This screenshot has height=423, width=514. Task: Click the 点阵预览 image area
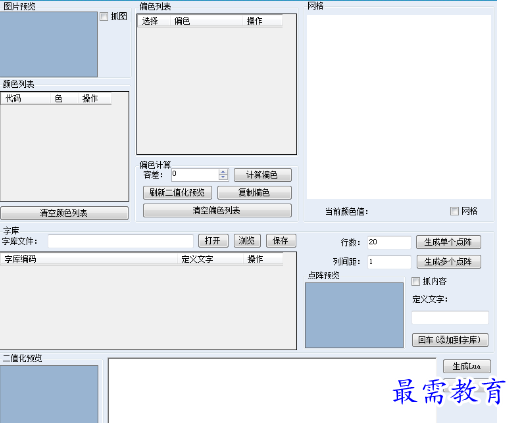click(354, 315)
